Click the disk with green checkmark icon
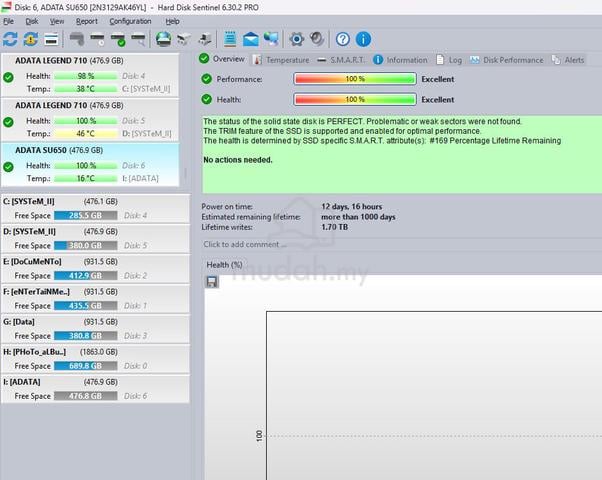 click(118, 39)
